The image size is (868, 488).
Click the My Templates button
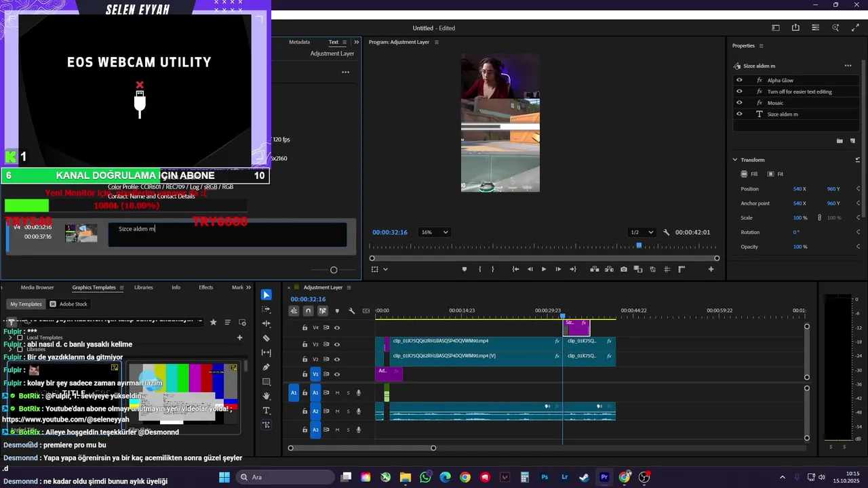click(26, 304)
